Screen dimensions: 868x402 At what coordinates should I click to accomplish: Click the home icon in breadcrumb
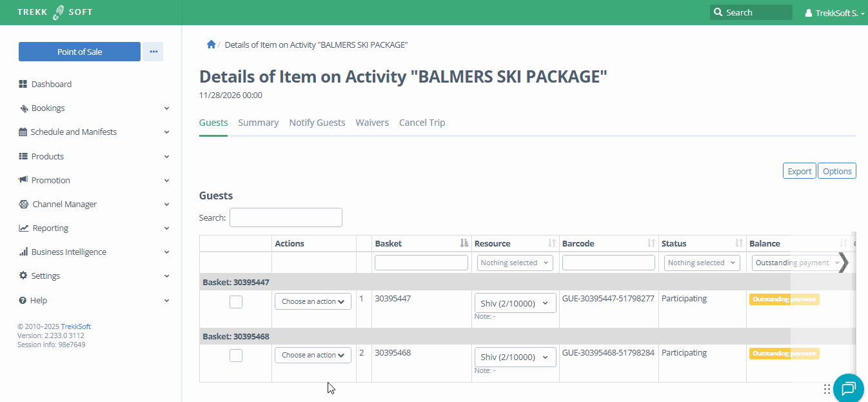[x=211, y=45]
